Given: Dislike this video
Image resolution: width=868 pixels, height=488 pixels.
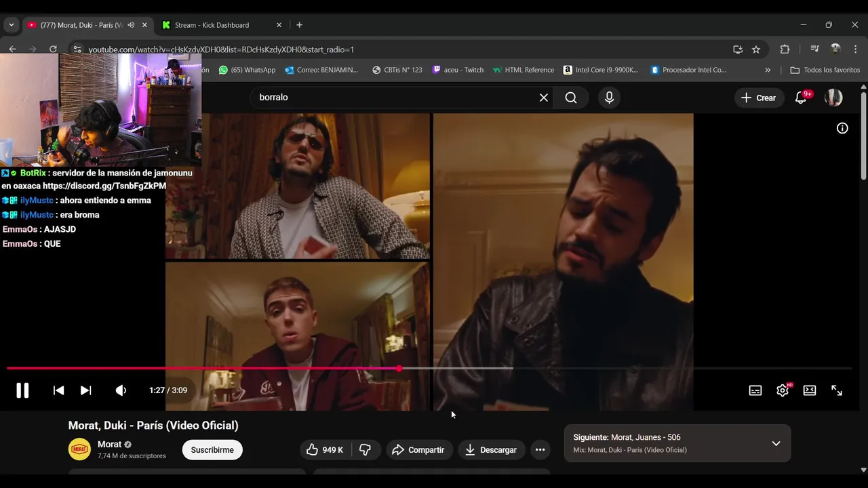Looking at the screenshot, I should pyautogui.click(x=365, y=450).
